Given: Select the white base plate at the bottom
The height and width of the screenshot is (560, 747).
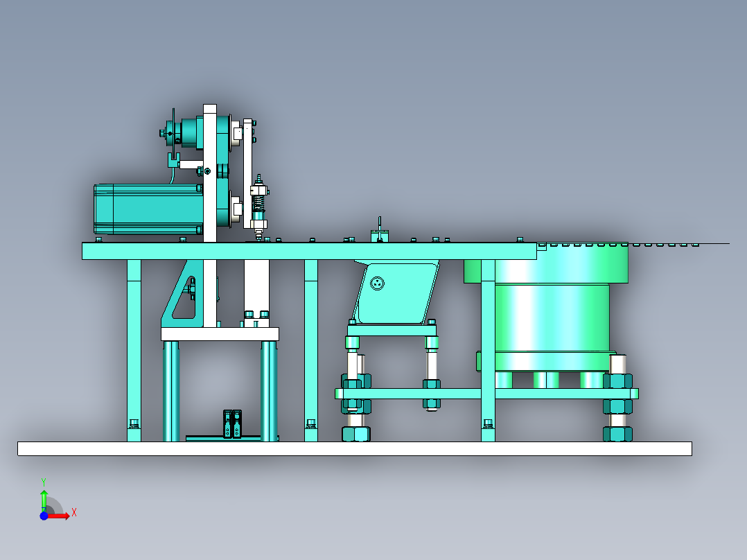Looking at the screenshot, I should [355, 448].
